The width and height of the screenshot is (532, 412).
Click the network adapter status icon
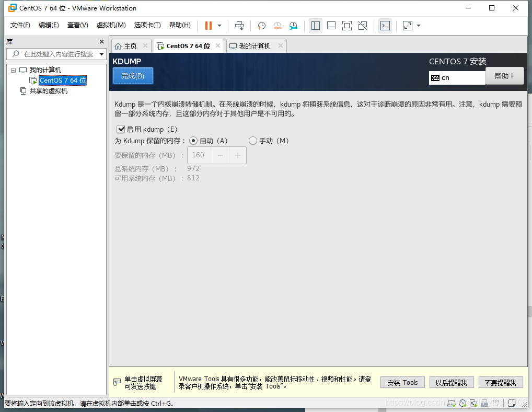(x=473, y=403)
